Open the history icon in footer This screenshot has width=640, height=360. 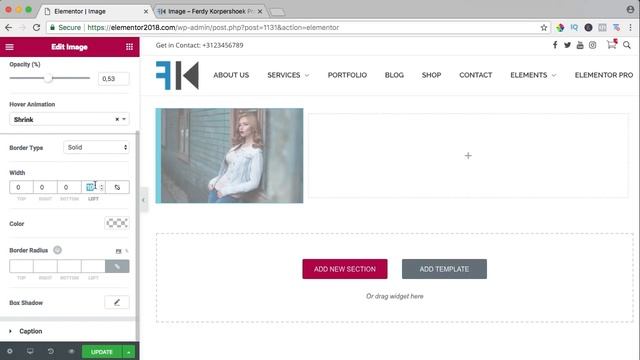click(x=51, y=351)
